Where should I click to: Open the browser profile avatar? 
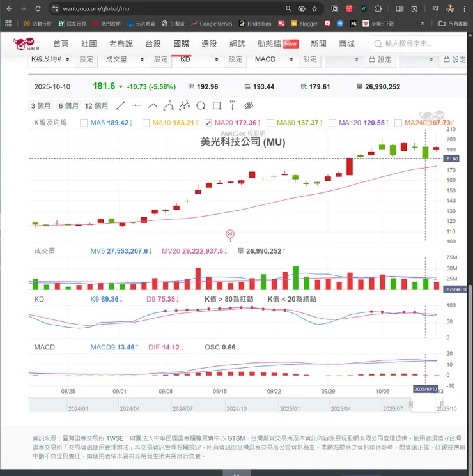pyautogui.click(x=450, y=9)
